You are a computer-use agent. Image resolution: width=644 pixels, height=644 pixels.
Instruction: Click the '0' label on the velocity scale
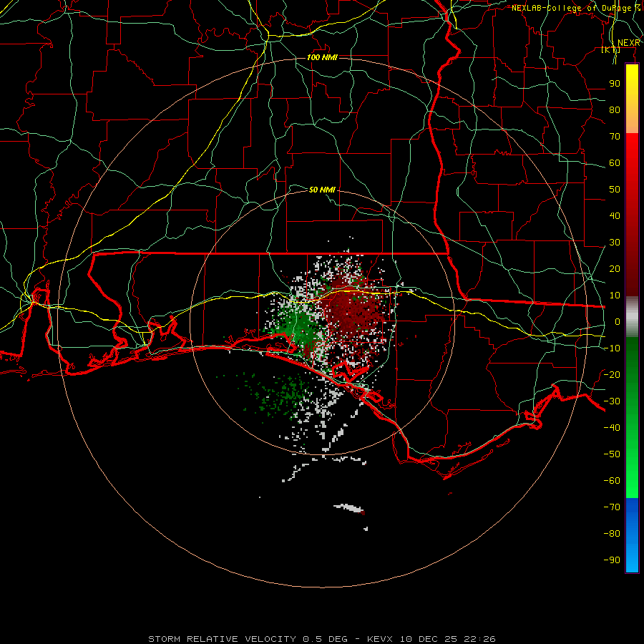tap(618, 321)
